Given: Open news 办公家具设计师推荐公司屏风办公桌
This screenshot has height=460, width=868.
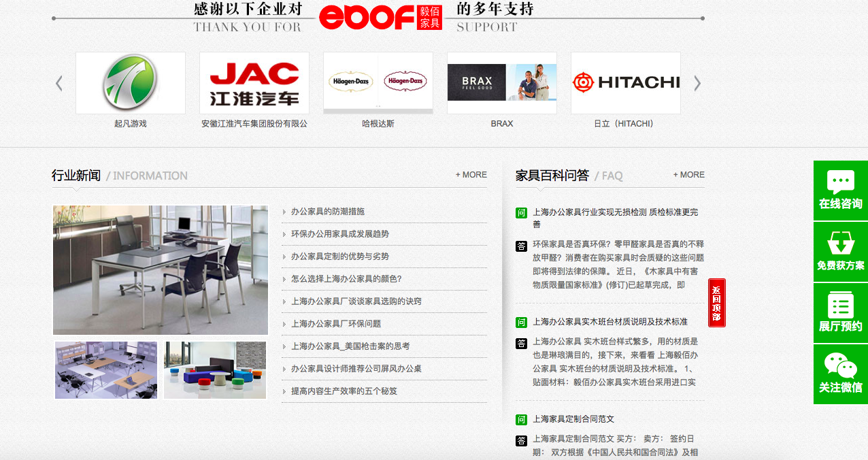Looking at the screenshot, I should (356, 369).
